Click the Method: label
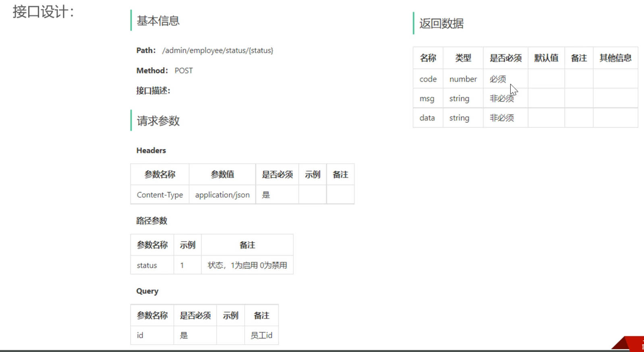 [152, 71]
